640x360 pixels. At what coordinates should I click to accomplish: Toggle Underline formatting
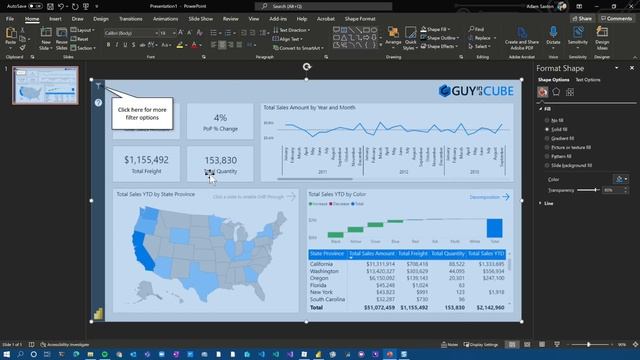(x=125, y=45)
